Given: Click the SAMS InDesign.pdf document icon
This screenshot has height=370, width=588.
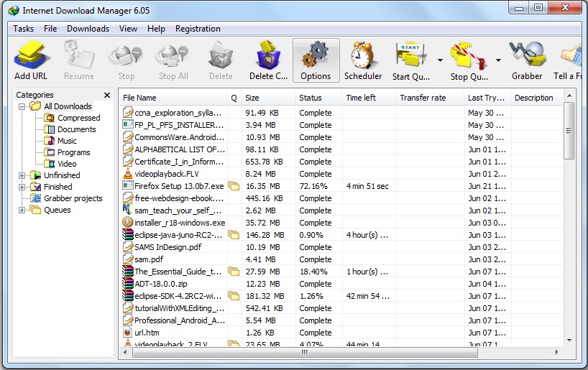Looking at the screenshot, I should (x=128, y=247).
